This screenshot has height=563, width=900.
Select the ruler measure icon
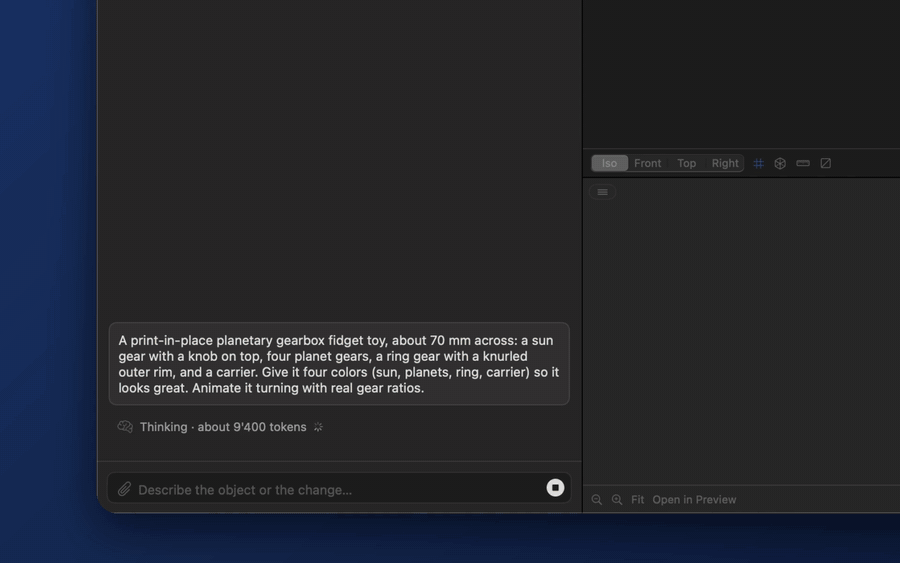tap(803, 164)
